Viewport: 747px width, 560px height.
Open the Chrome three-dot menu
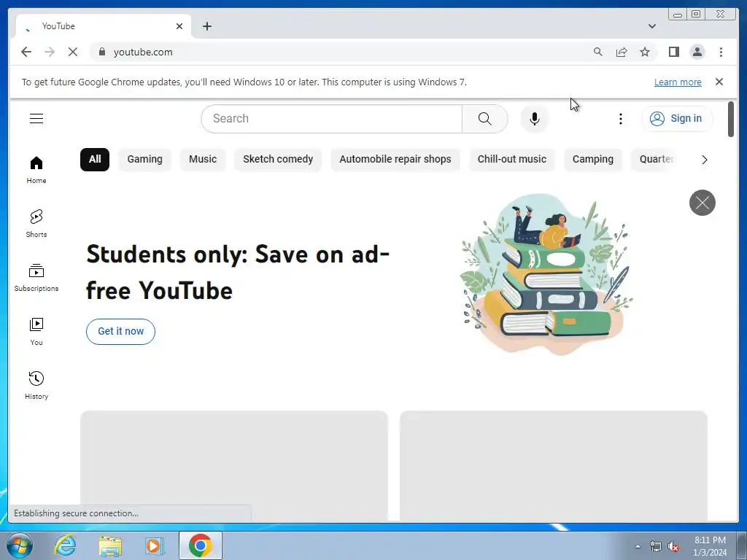coord(721,52)
